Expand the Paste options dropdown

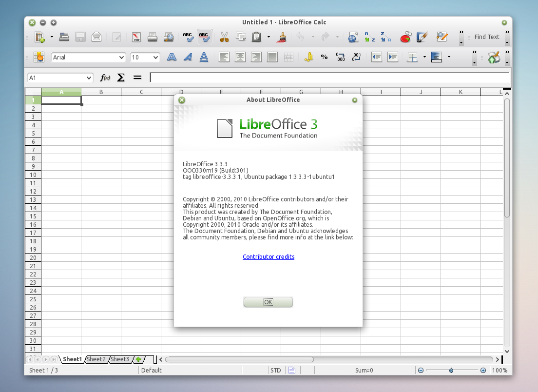[x=269, y=37]
